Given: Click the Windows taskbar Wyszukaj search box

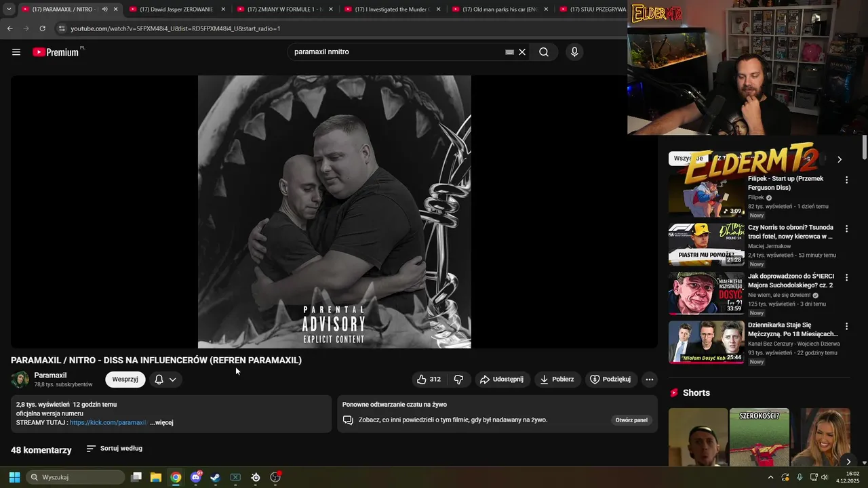Looking at the screenshot, I should (x=75, y=477).
